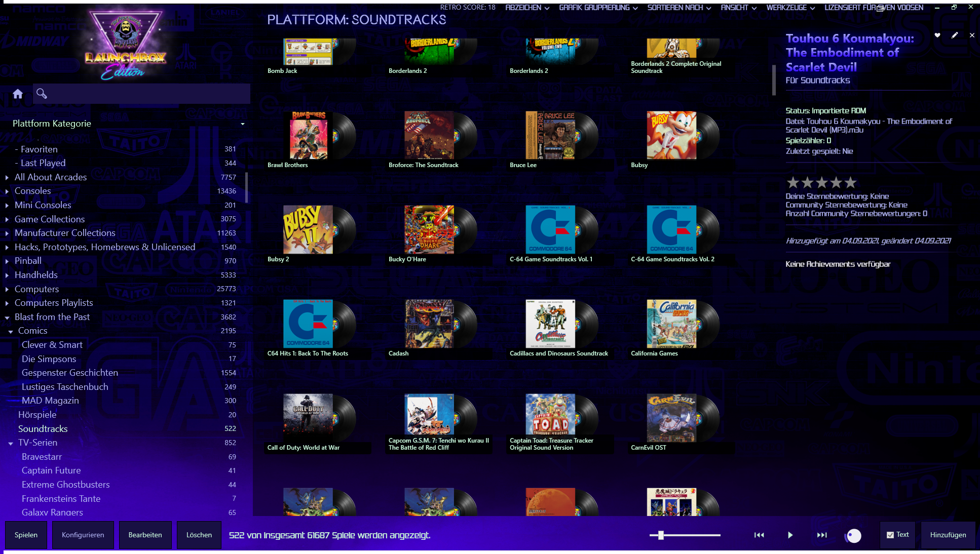The height and width of the screenshot is (554, 980).
Task: Open the Grafik Gruppierung menu
Action: coord(598,8)
